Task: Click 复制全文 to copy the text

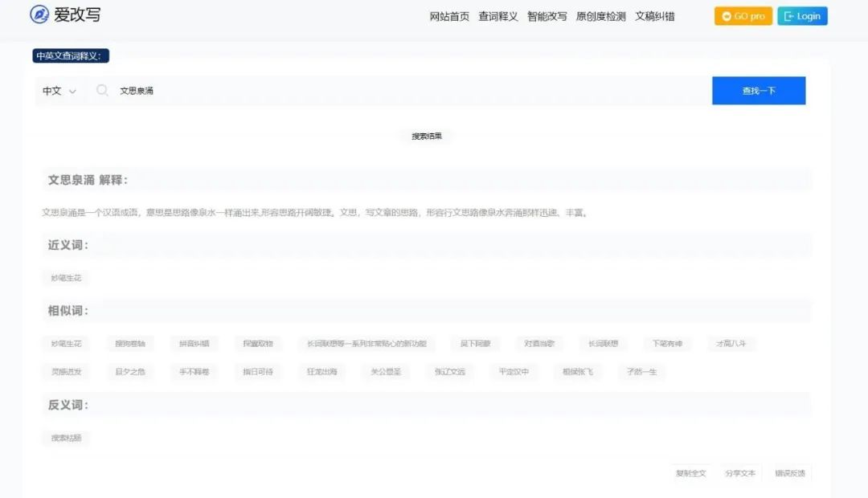Action: [690, 473]
